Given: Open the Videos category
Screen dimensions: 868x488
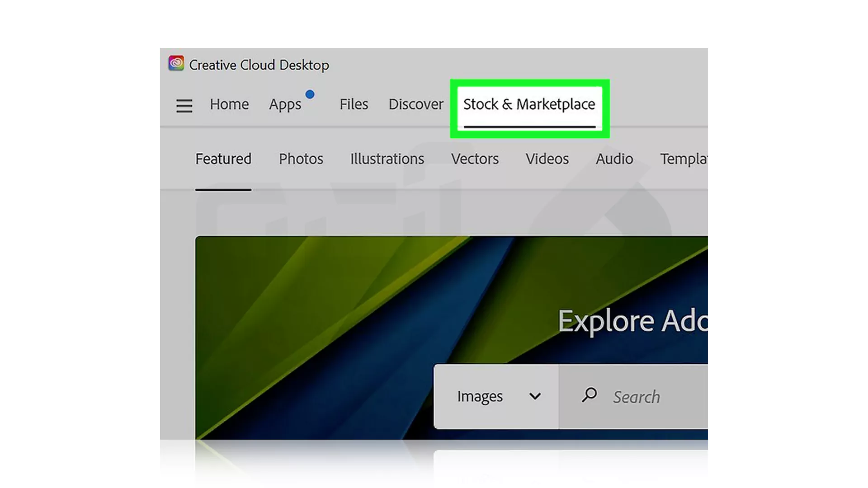Looking at the screenshot, I should [x=547, y=159].
